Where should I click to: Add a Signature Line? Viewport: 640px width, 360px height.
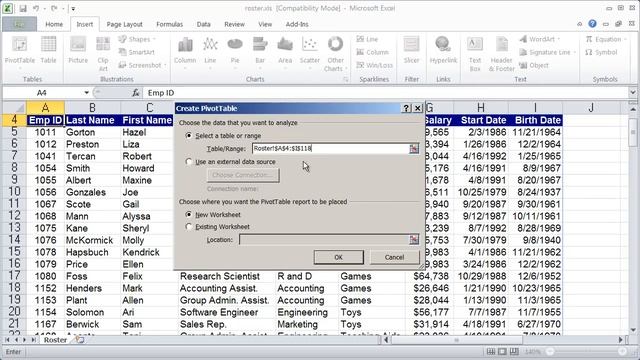547,52
